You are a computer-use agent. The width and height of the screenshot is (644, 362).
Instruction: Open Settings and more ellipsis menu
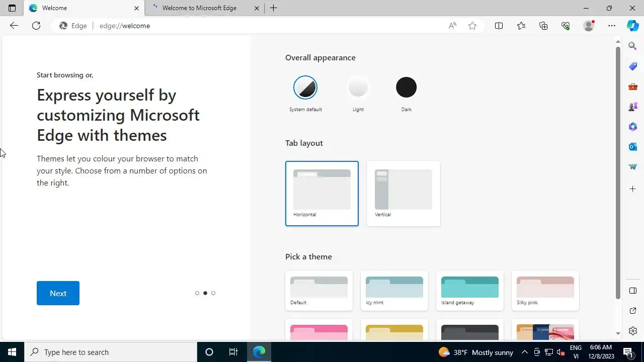tap(612, 26)
